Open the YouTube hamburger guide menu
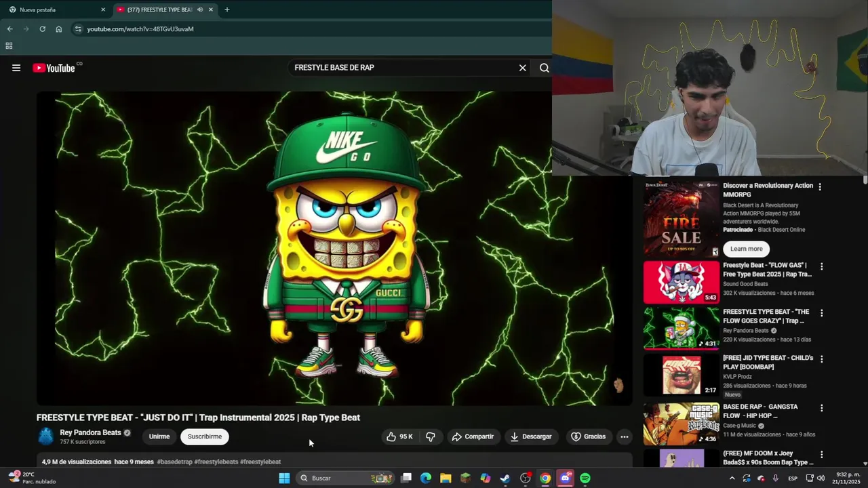The height and width of the screenshot is (488, 868). point(16,68)
